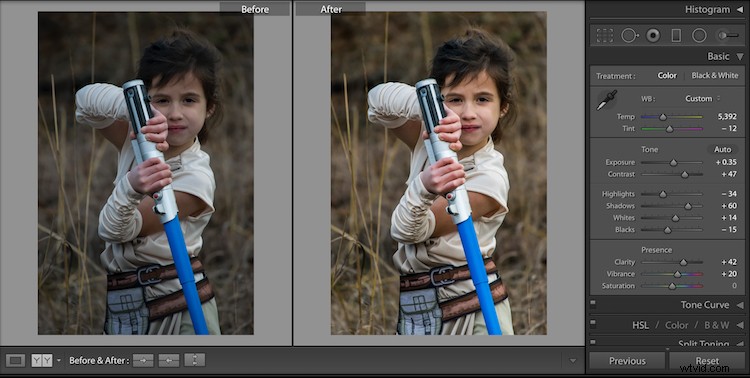Screen dimensions: 750x378
Task: Click the Shadows value +60
Action: coord(729,206)
